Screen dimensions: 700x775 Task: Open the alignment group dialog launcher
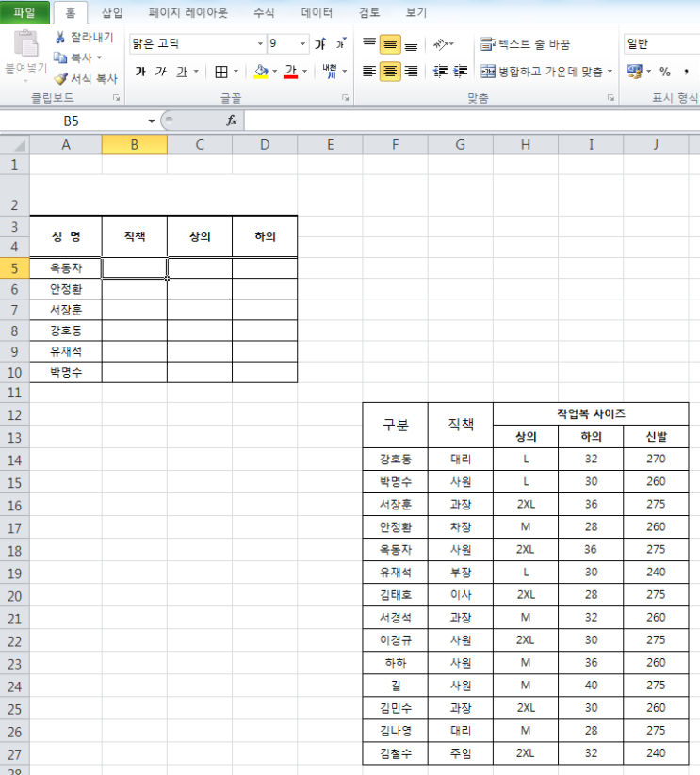tap(611, 98)
